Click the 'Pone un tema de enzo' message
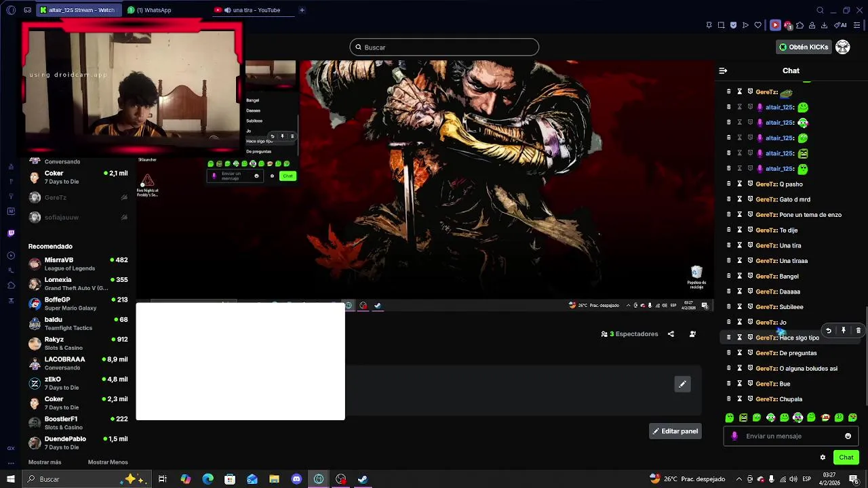Screen dimensions: 868x488 pyautogui.click(x=810, y=215)
